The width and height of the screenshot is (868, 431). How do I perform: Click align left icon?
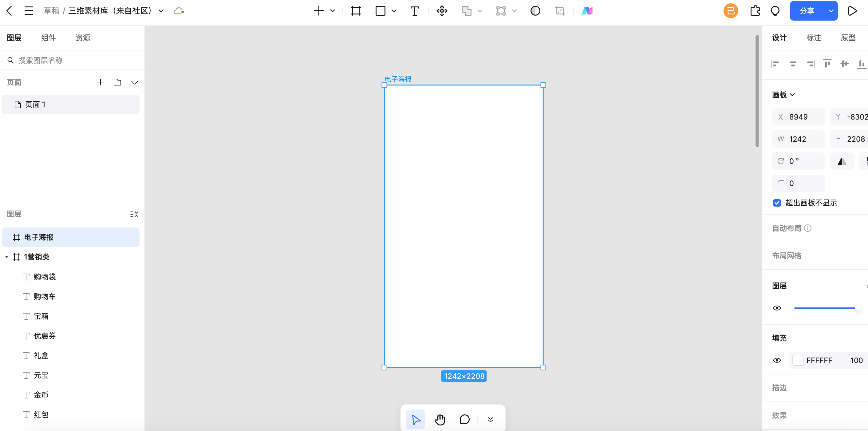point(775,64)
